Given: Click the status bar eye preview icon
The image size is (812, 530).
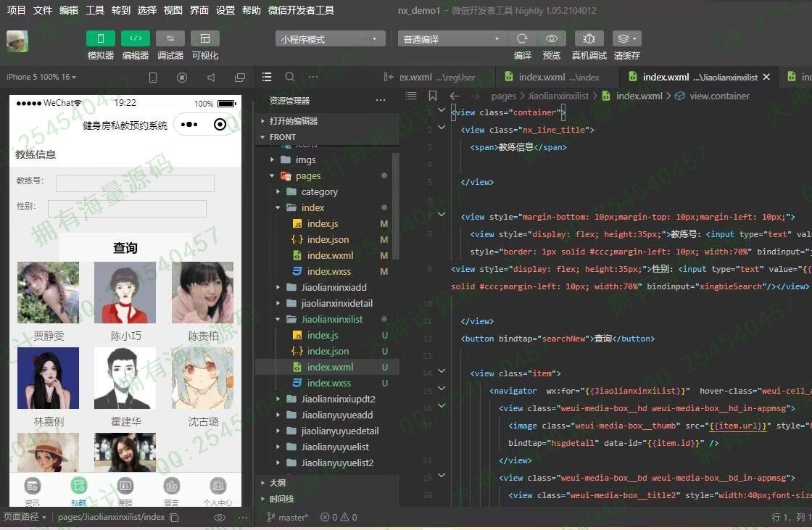Looking at the screenshot, I should (x=220, y=517).
